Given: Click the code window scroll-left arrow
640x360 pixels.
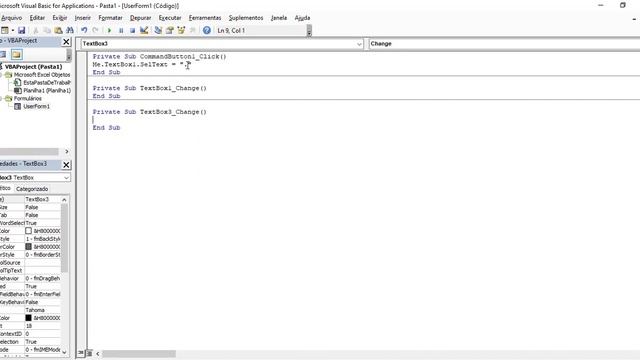Looking at the screenshot, I should point(98,353).
